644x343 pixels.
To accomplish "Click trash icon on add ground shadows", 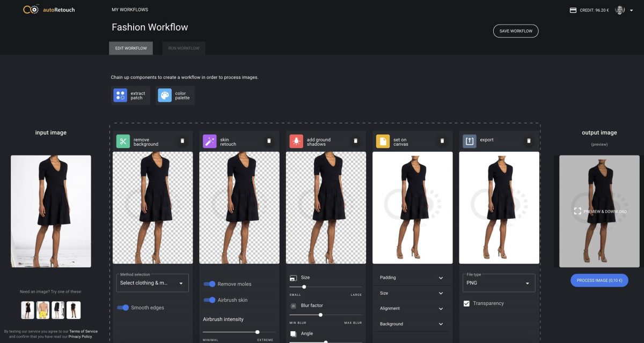I will (355, 141).
